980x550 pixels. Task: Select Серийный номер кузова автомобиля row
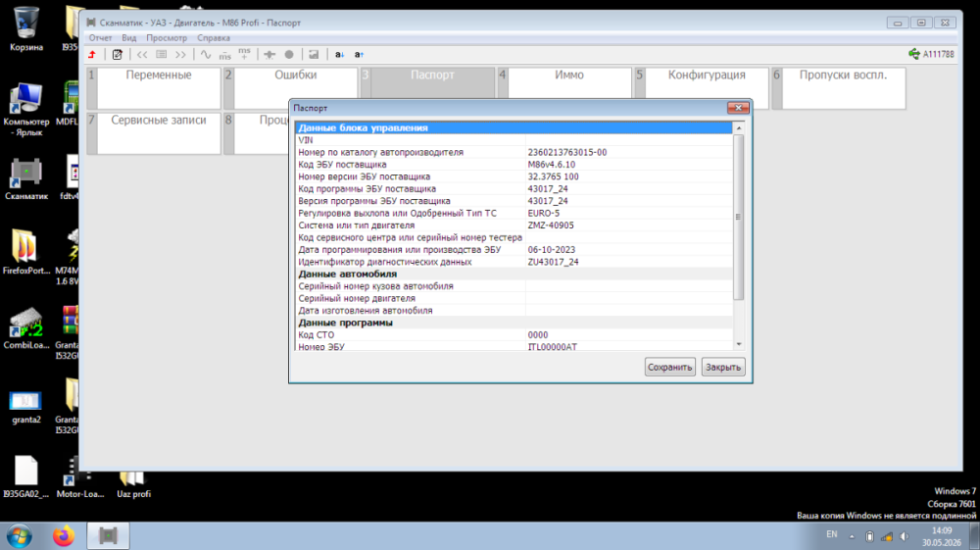click(x=514, y=286)
